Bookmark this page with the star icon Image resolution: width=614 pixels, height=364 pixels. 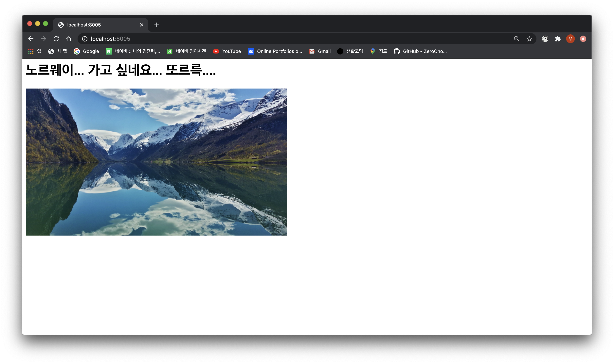coord(529,39)
